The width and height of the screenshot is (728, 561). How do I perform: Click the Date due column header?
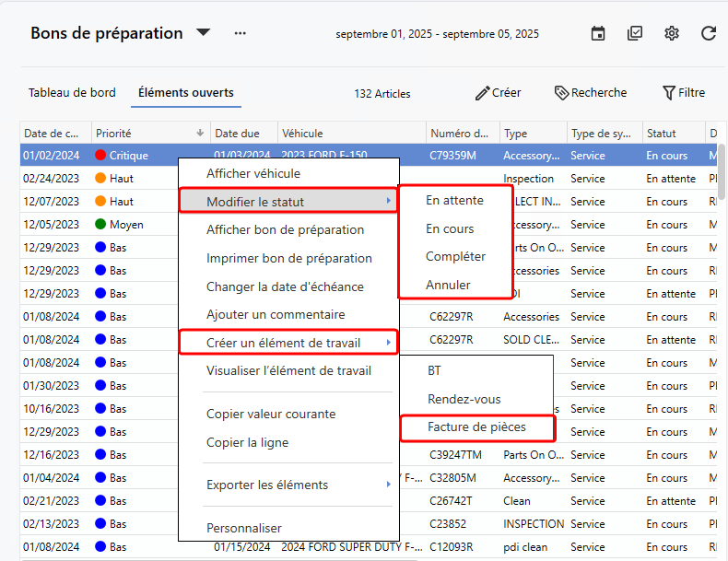238,134
